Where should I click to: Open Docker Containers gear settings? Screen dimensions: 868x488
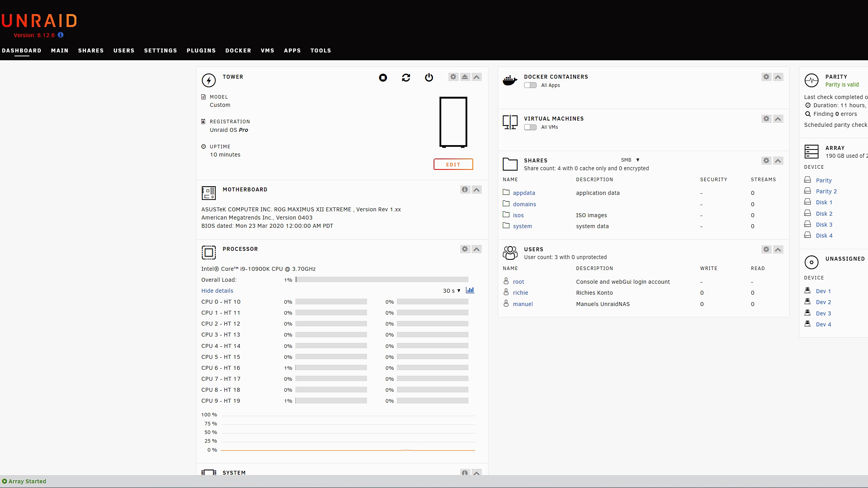pos(766,77)
